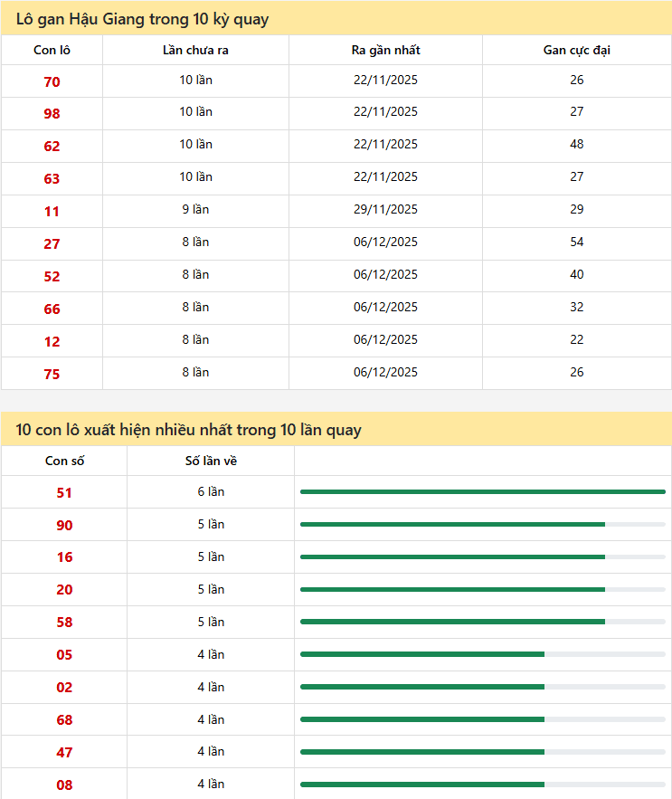Screen dimensions: 672x799
Task: Click the Gan cực đại value 54
Action: point(576,243)
